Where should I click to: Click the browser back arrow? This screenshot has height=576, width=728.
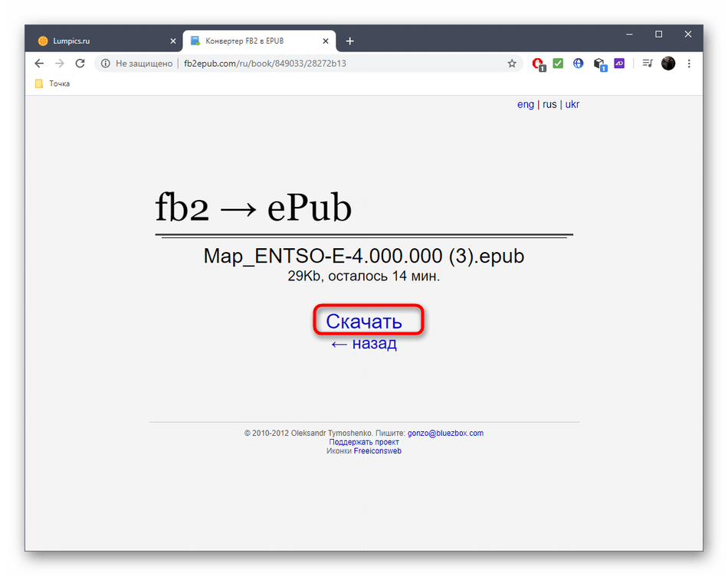tap(39, 64)
